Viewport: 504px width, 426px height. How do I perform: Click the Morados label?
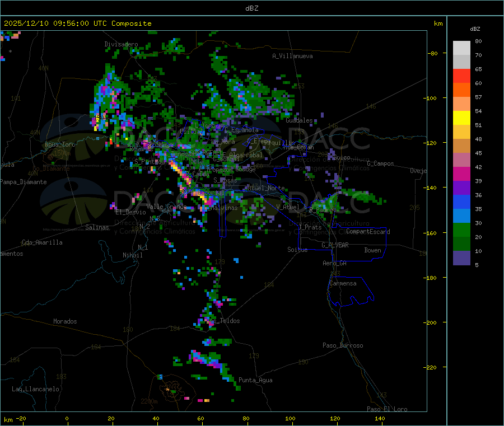(65, 321)
